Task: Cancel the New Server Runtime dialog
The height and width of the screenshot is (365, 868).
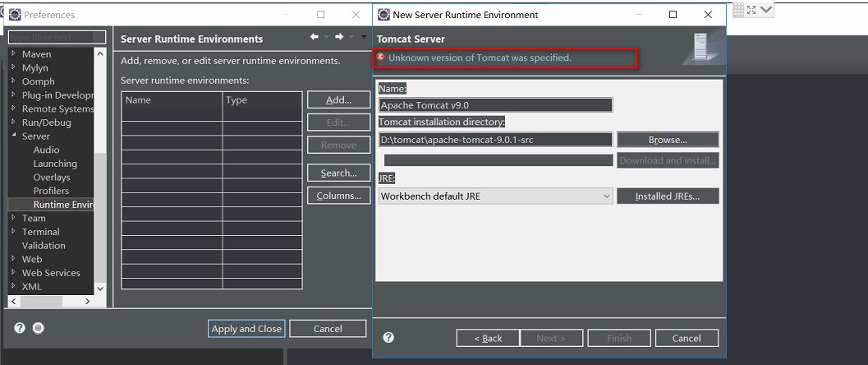Action: (x=687, y=338)
